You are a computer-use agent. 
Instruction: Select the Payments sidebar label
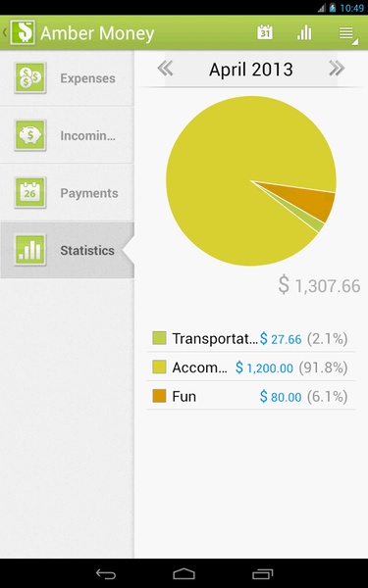tap(89, 193)
